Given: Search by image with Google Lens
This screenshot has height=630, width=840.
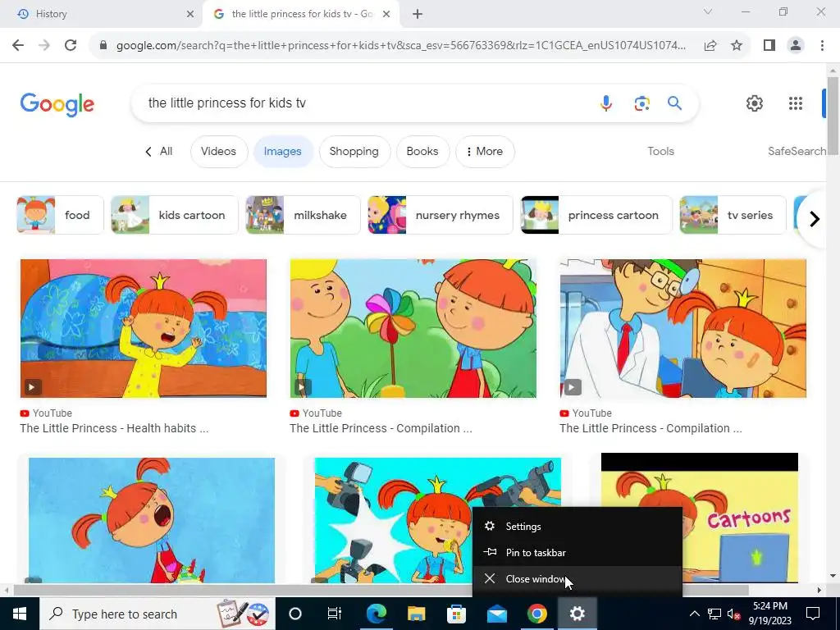Looking at the screenshot, I should pos(641,103).
